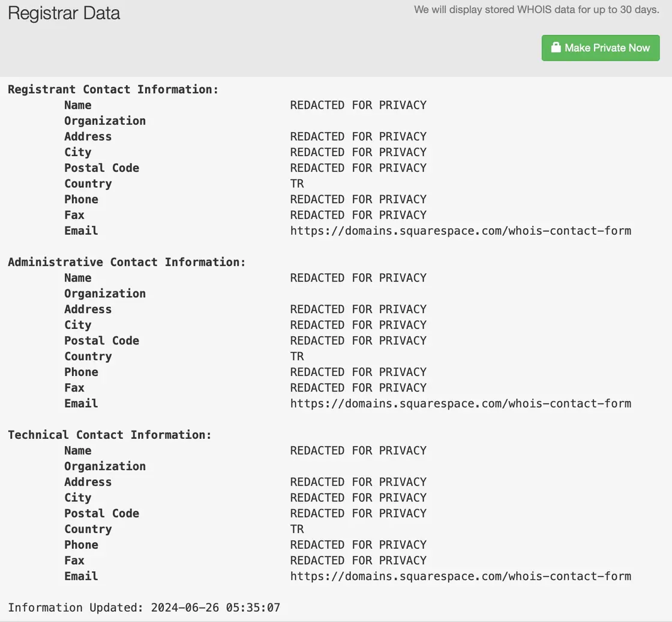
Task: Click the lock icon on Make Private button
Action: (x=556, y=47)
